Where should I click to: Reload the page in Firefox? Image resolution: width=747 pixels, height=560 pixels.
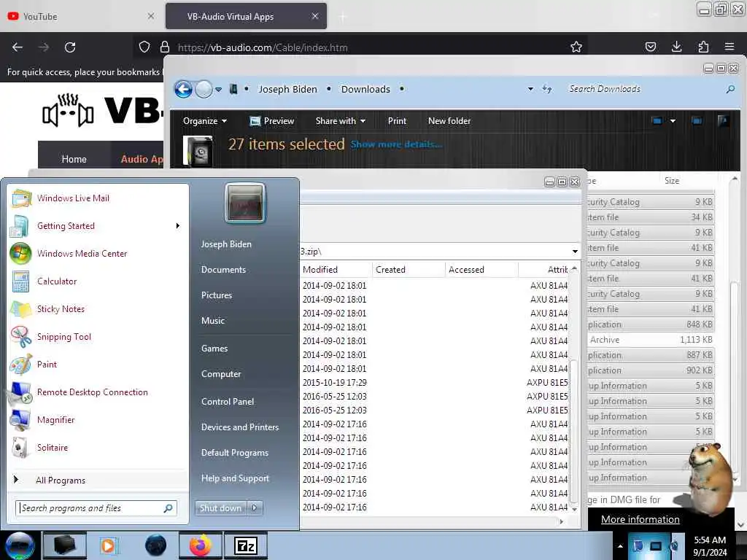click(70, 47)
